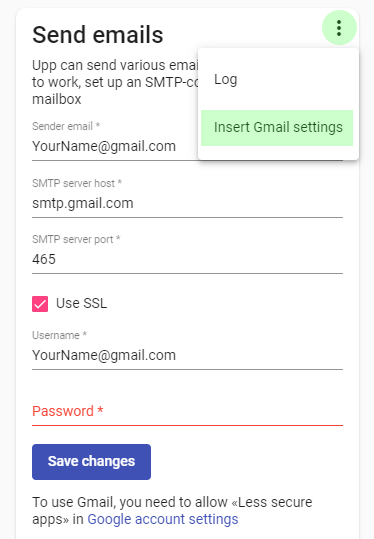Click the Save changes button

(91, 462)
